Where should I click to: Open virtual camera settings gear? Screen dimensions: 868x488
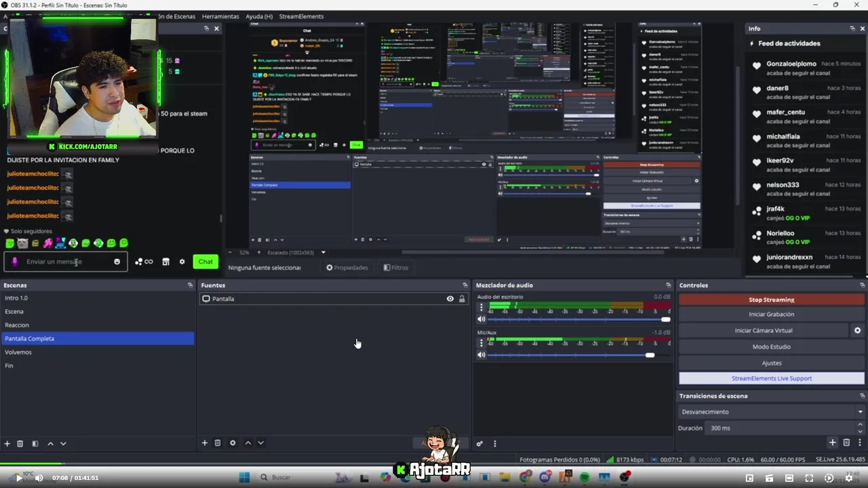[857, 331]
